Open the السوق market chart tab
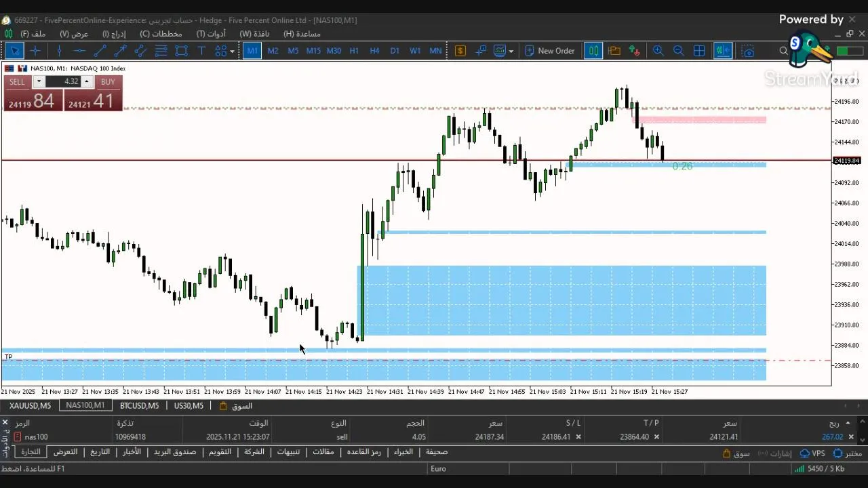Screen dimensions: 868x488 pos(236,405)
